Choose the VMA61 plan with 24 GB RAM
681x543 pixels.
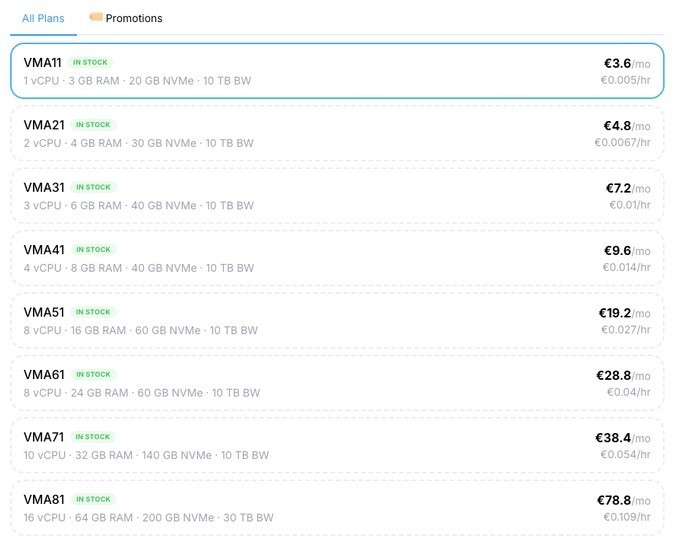point(337,383)
